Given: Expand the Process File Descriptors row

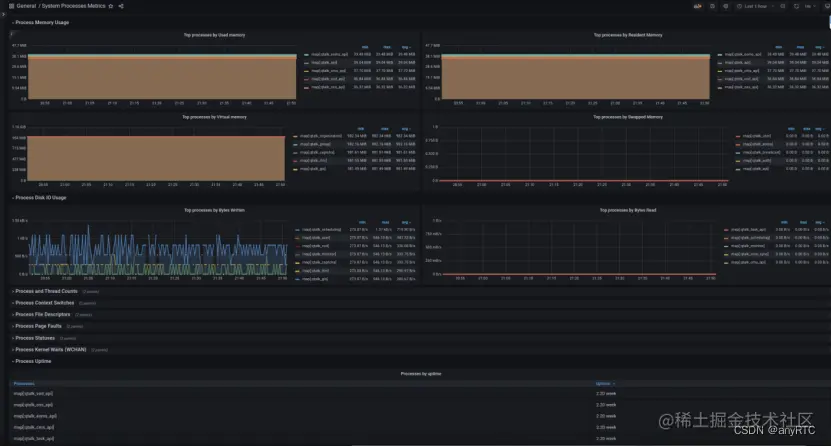Looking at the screenshot, I should pos(42,315).
